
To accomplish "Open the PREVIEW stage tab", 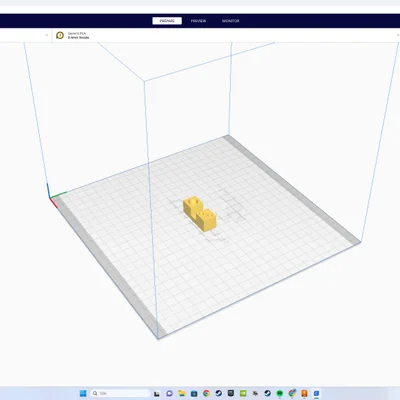I will (x=198, y=21).
